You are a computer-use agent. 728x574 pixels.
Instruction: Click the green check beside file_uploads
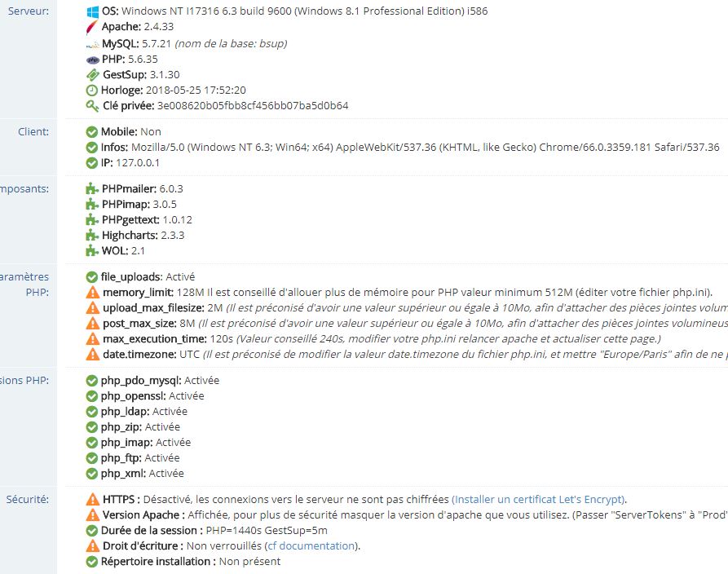(93, 277)
